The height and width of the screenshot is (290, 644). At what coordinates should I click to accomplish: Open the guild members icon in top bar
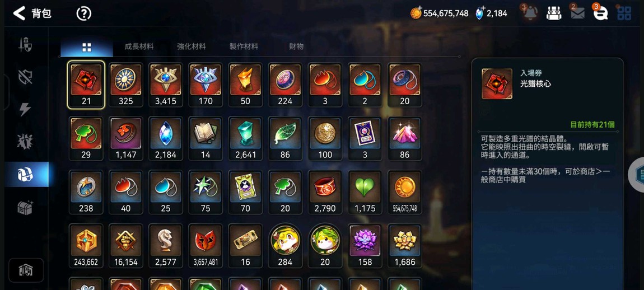click(x=554, y=13)
